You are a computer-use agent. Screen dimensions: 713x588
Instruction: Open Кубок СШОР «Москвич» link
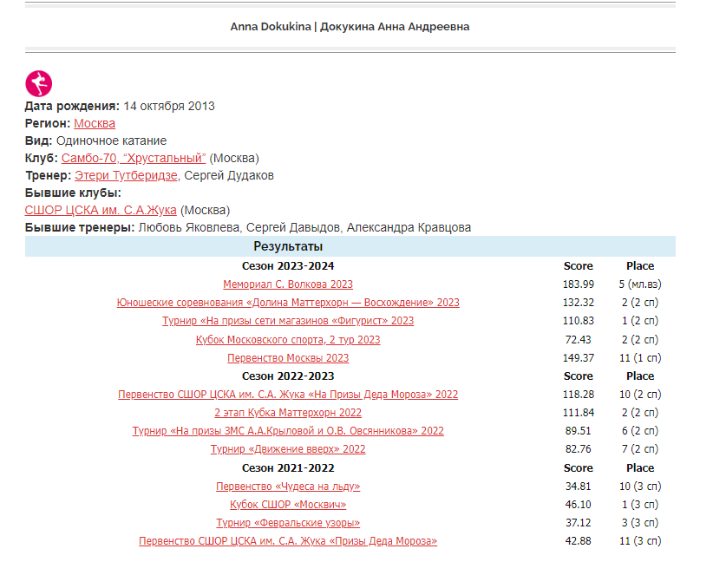click(288, 505)
